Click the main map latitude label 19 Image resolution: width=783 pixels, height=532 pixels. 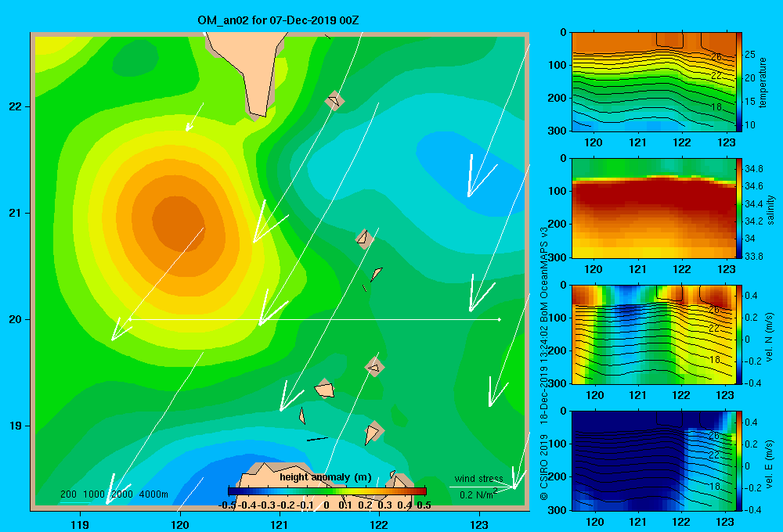(15, 426)
